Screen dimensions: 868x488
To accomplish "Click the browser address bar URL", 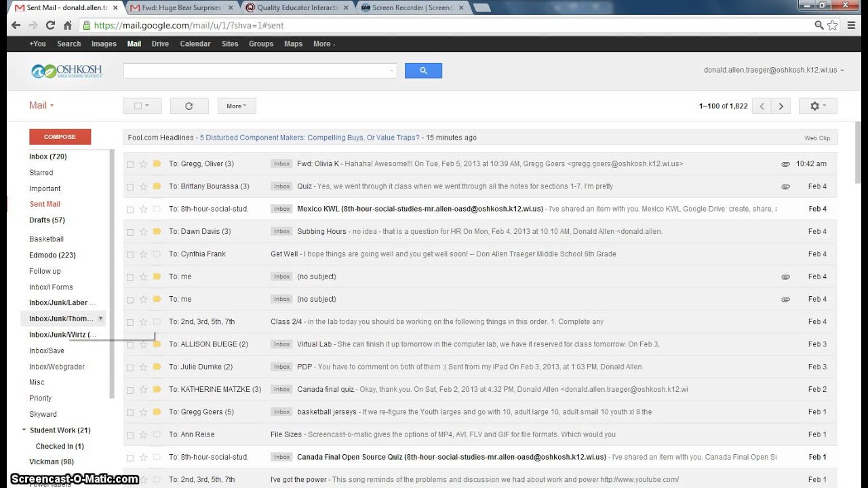I will (189, 26).
